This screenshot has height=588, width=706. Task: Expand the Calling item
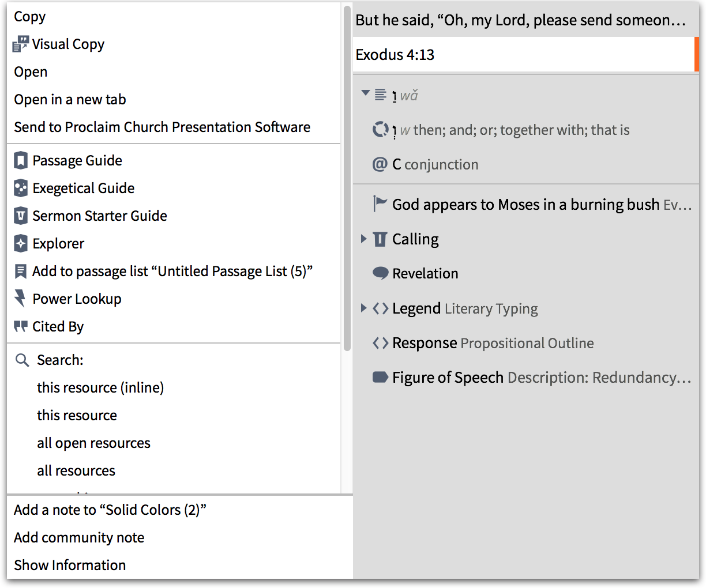pyautogui.click(x=364, y=239)
